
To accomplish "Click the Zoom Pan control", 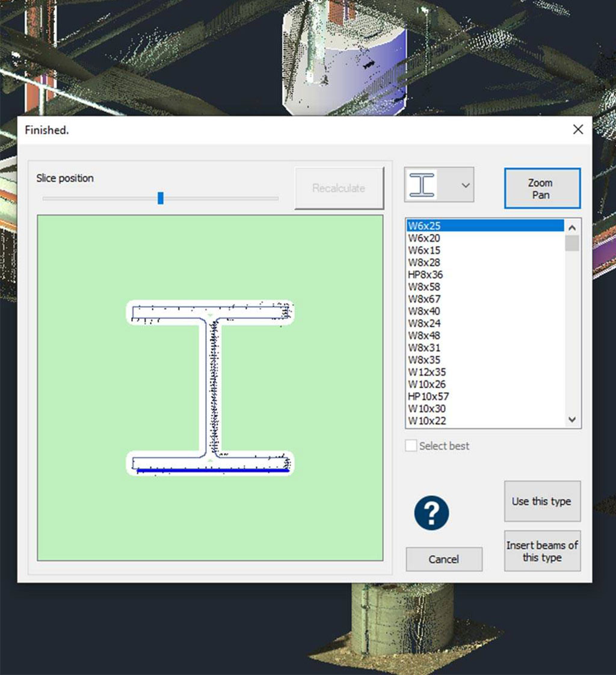I will coord(541,188).
